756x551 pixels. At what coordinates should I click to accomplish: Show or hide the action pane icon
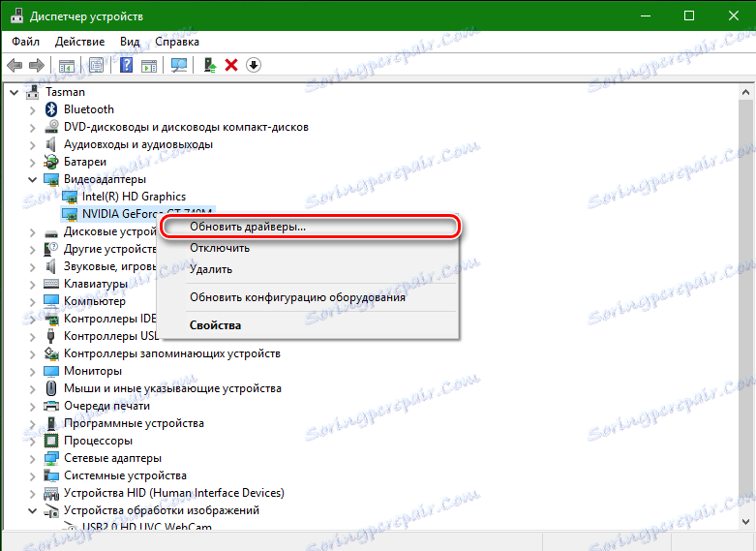[149, 65]
